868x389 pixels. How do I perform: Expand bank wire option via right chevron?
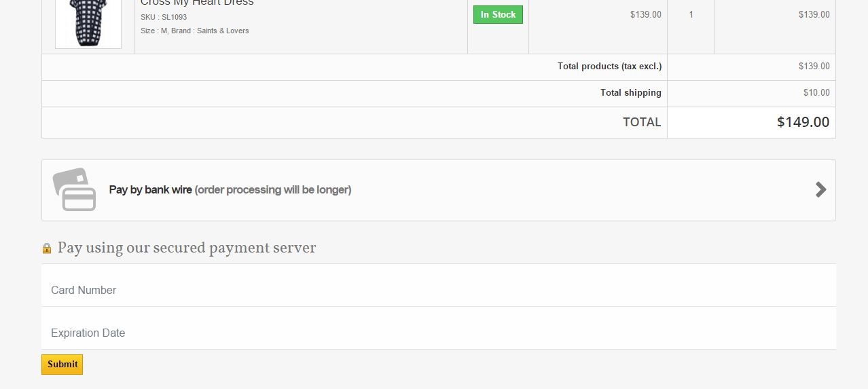pos(820,189)
